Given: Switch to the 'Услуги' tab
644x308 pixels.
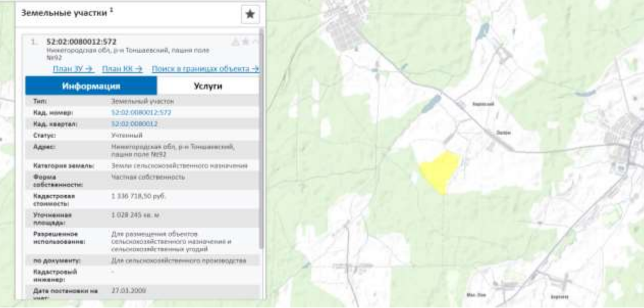Looking at the screenshot, I should [208, 86].
